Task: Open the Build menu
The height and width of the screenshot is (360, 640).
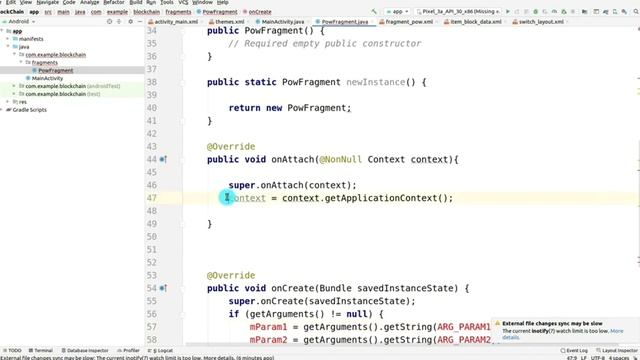Action: coord(136,2)
